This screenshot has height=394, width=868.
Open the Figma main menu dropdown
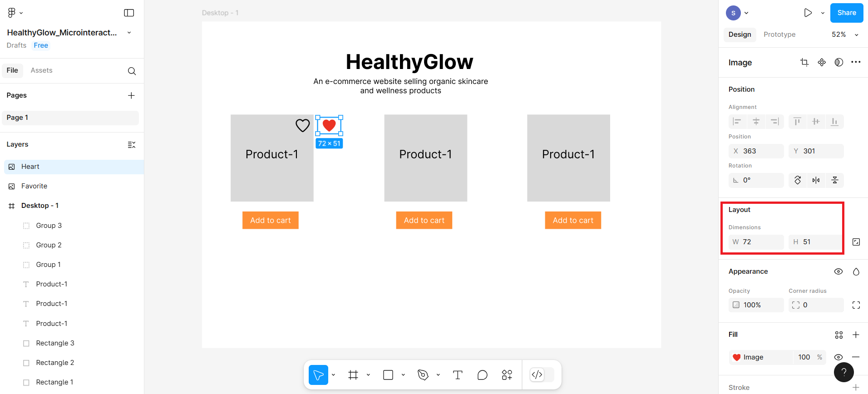[15, 13]
